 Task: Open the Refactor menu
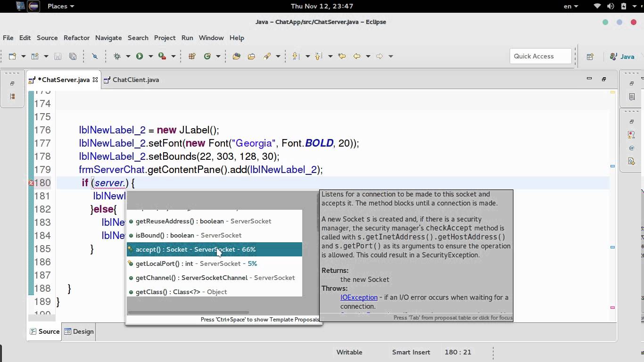point(76,38)
